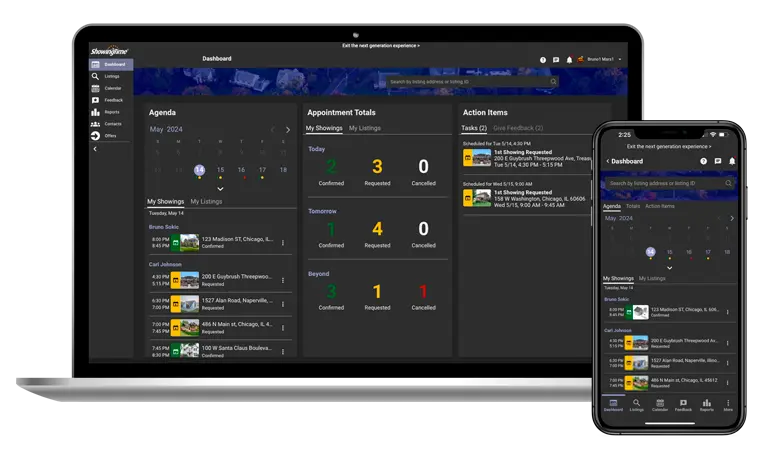
Task: Select Give Feedback tab in Action Items
Action: 518,128
